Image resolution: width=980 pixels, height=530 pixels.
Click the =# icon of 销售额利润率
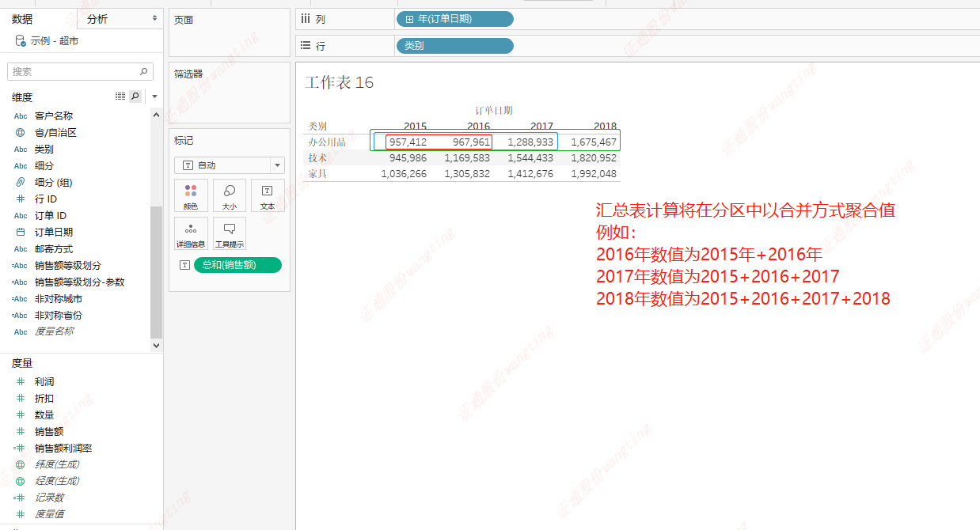(x=20, y=449)
